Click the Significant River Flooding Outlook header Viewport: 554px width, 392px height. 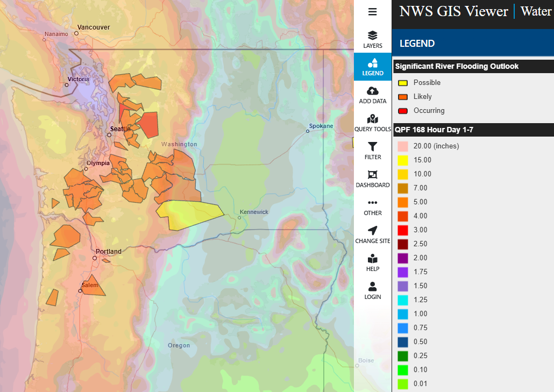pos(457,66)
